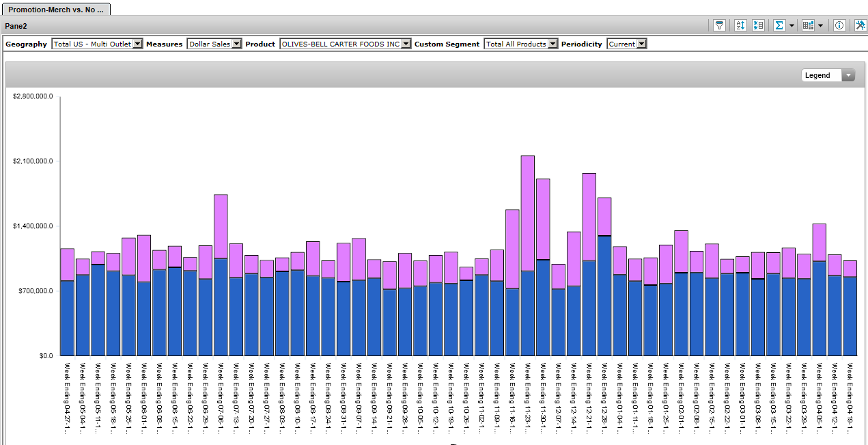Screen dimensions: 868x445
Task: Click the Pane2 title bar label
Action: click(16, 25)
